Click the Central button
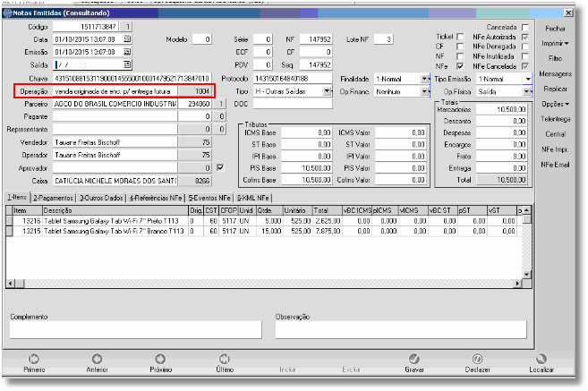Image resolution: width=588 pixels, height=391 pixels. click(x=555, y=134)
